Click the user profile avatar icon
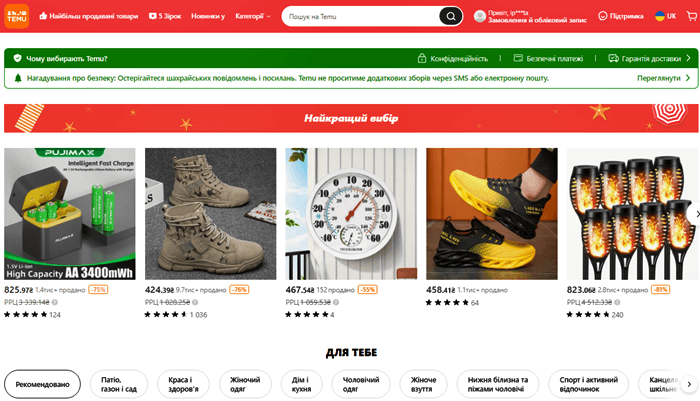The image size is (700, 401). coord(479,17)
